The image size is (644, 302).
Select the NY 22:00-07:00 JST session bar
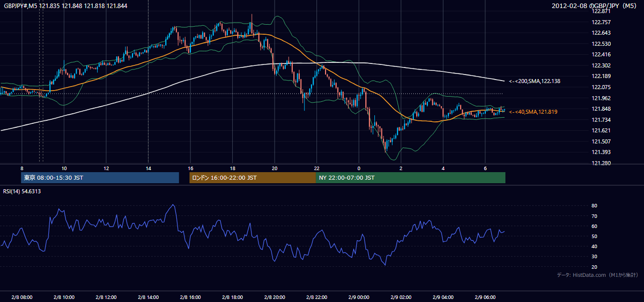click(x=410, y=178)
